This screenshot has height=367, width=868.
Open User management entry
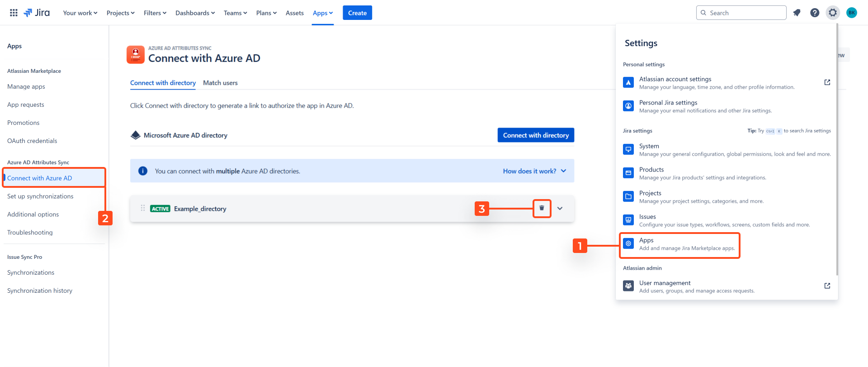click(727, 286)
